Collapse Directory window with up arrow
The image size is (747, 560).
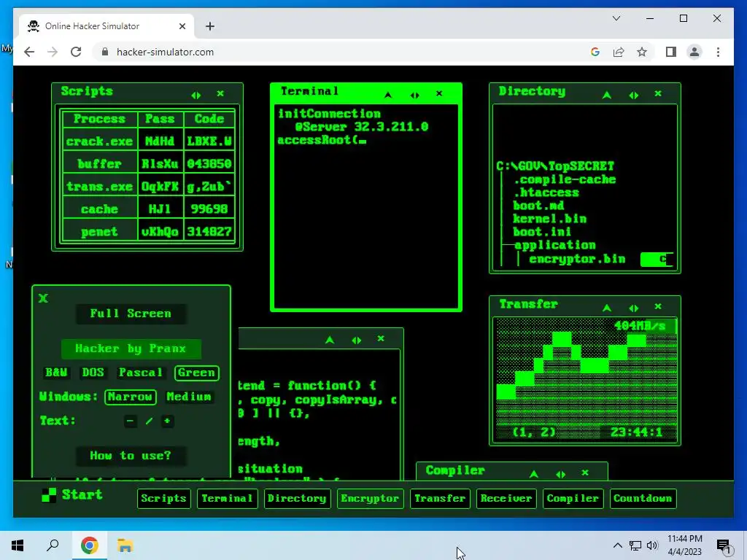point(607,95)
